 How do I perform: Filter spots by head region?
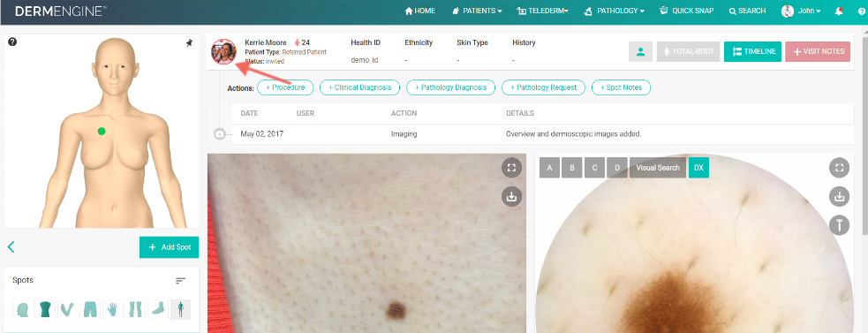[x=23, y=309]
